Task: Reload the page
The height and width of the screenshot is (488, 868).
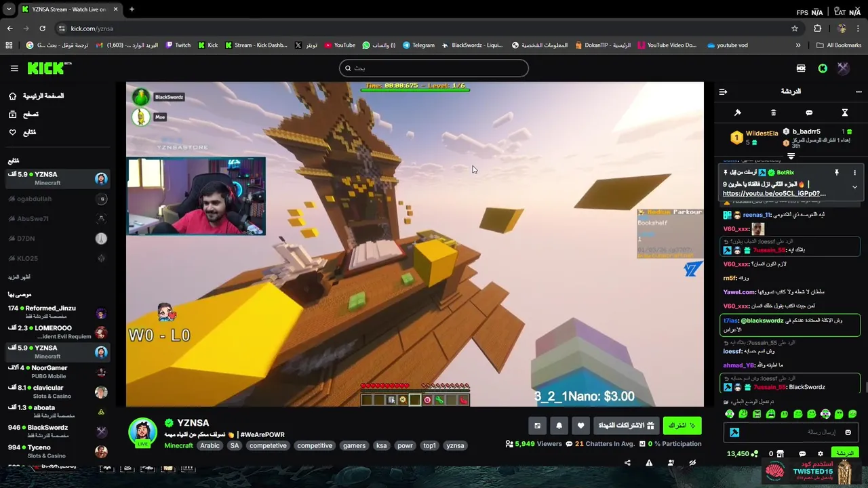Action: pyautogui.click(x=42, y=28)
